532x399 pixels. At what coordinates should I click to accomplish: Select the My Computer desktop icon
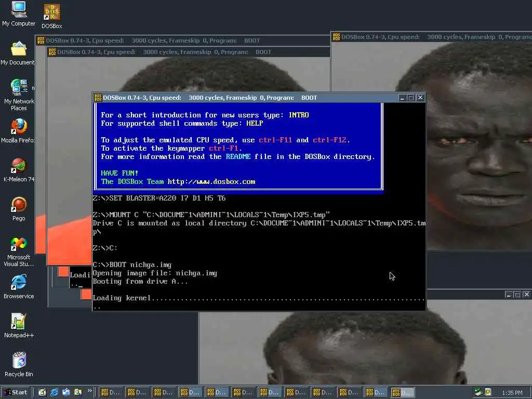(19, 14)
